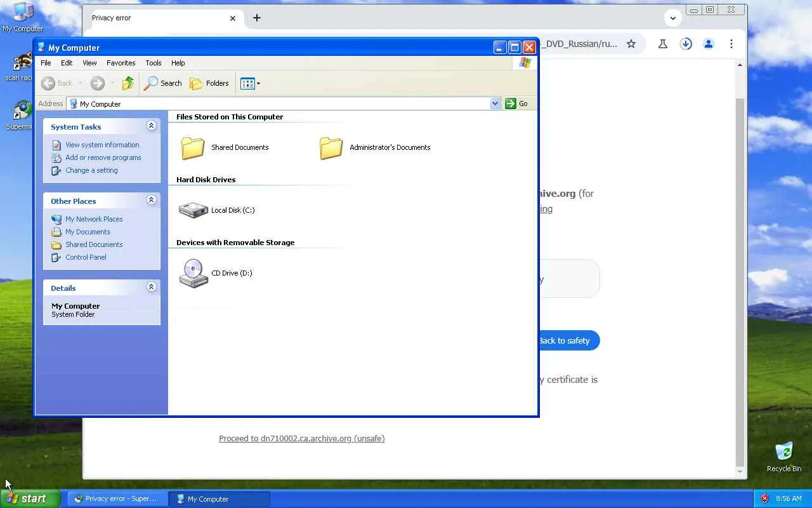Close the My Computer window
Image resolution: width=812 pixels, height=508 pixels.
529,48
